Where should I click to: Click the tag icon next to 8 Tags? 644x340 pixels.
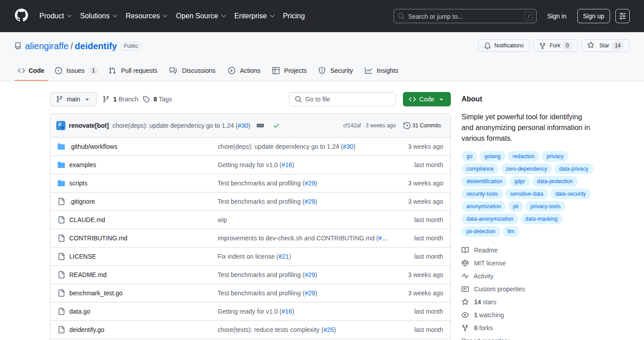point(146,99)
